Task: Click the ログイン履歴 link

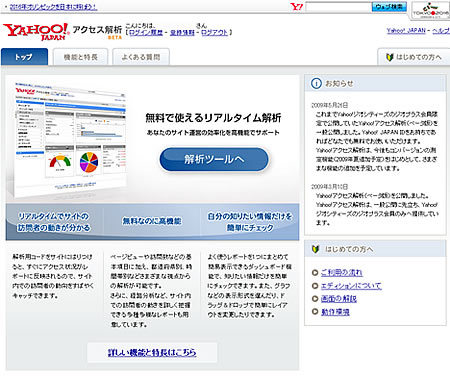Action: (146, 32)
